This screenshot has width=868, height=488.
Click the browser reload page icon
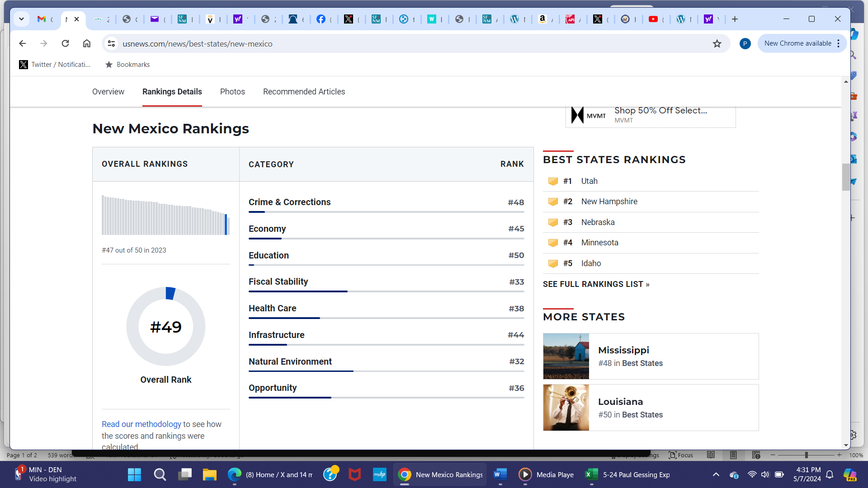(65, 43)
